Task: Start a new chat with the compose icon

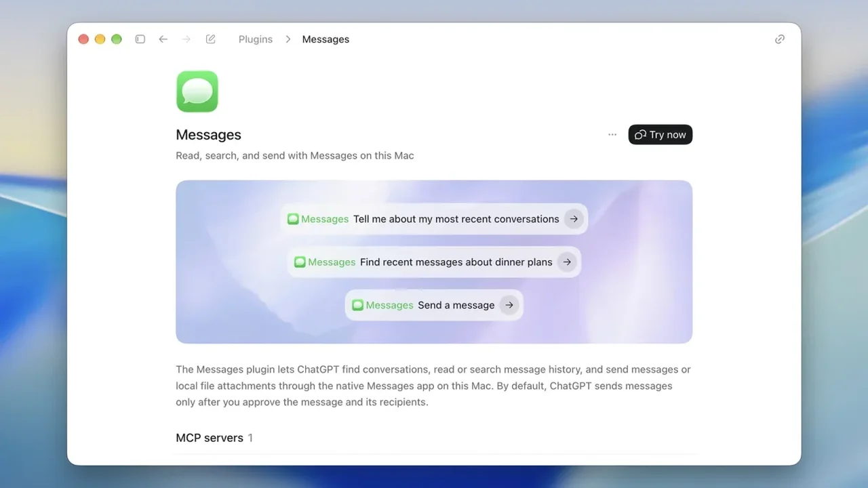Action: point(210,39)
